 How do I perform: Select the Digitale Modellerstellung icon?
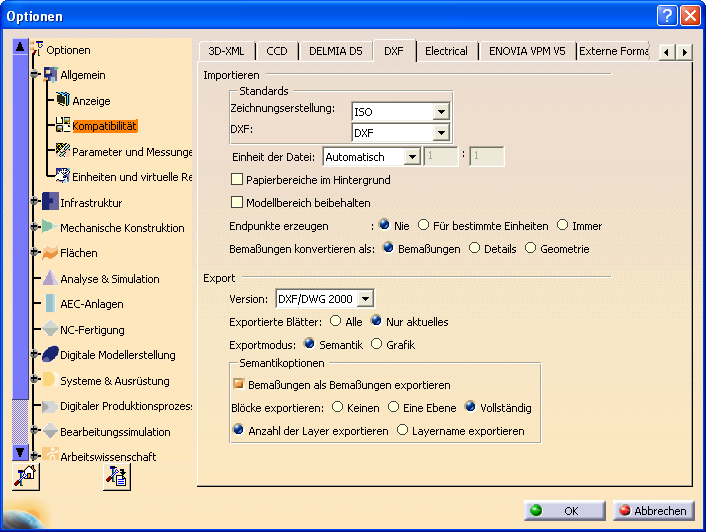pos(49,355)
